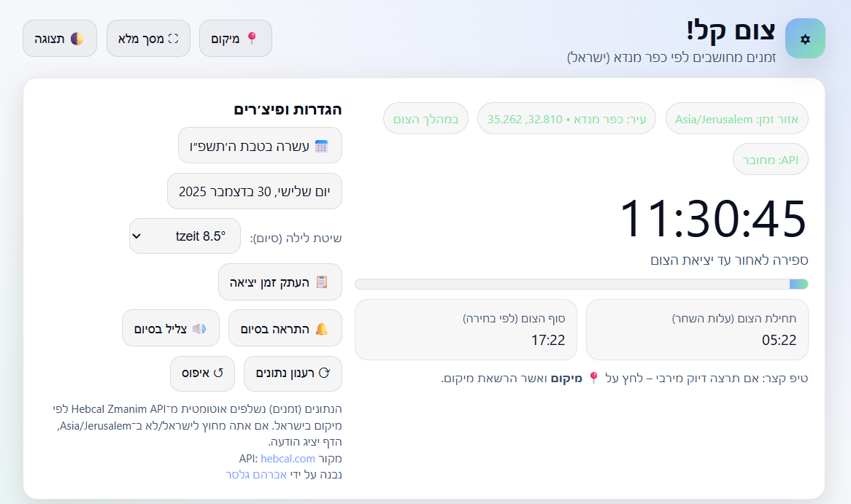Toggle the צליל בסיום sound button
The image size is (851, 504).
[x=170, y=329]
